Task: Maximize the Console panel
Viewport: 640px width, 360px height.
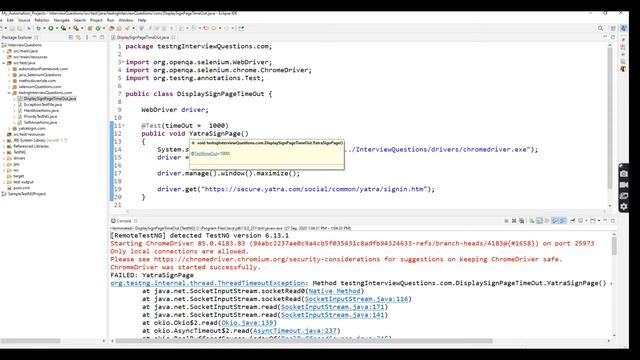Action: coord(613,221)
